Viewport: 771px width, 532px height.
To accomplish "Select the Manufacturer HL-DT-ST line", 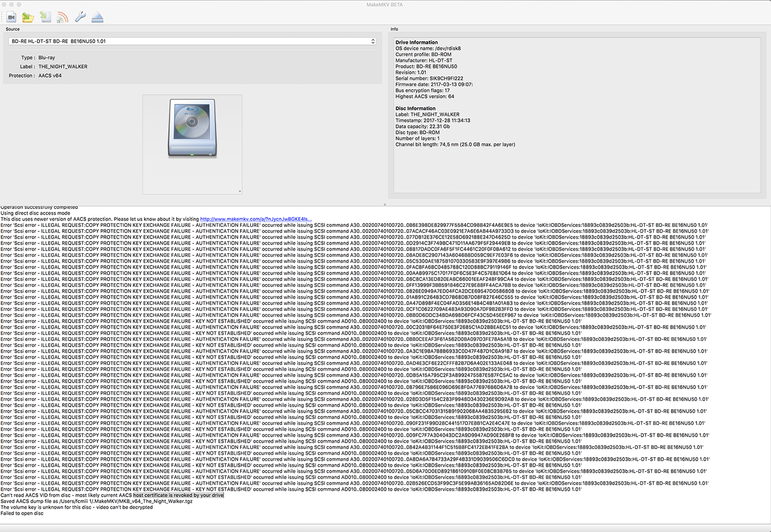I will click(x=424, y=60).
